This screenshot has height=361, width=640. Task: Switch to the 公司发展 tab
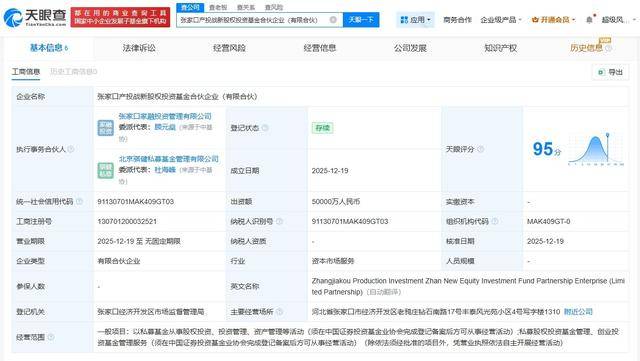tap(410, 48)
